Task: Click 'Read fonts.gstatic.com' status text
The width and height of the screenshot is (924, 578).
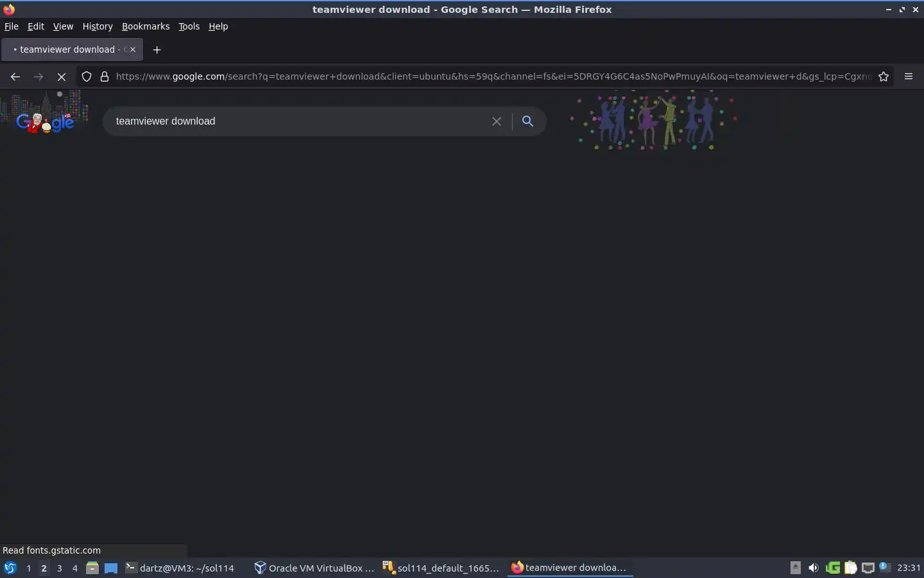Action: [52, 550]
